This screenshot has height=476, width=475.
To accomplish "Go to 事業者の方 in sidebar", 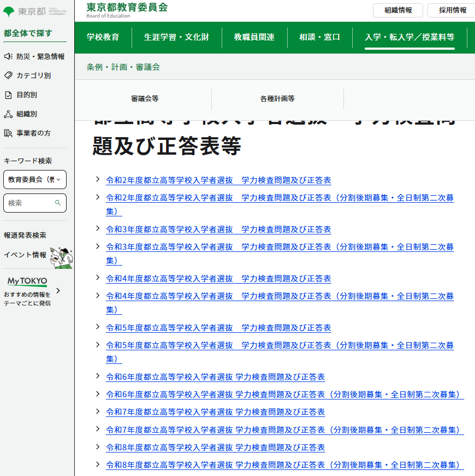I will tap(33, 133).
